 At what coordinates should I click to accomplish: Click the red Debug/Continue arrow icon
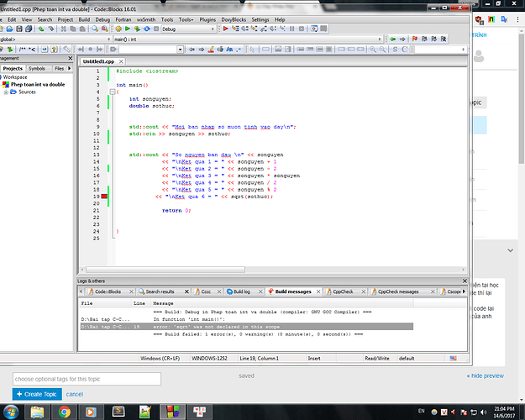click(x=226, y=29)
